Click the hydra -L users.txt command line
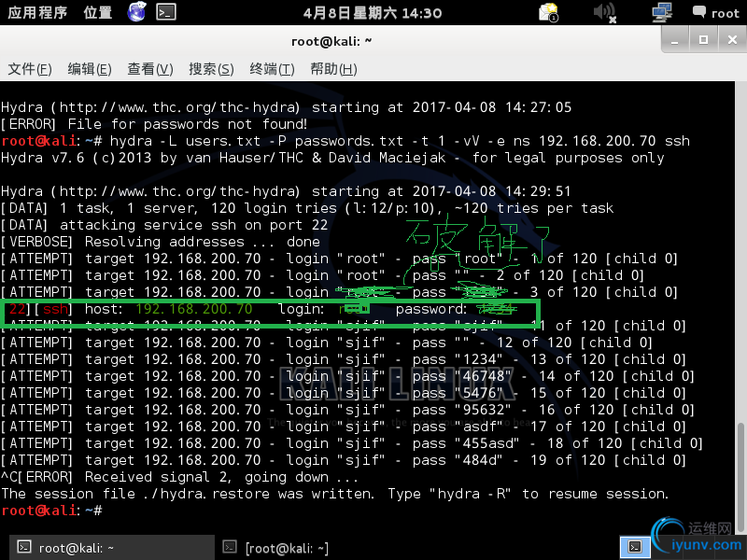 [x=345, y=141]
